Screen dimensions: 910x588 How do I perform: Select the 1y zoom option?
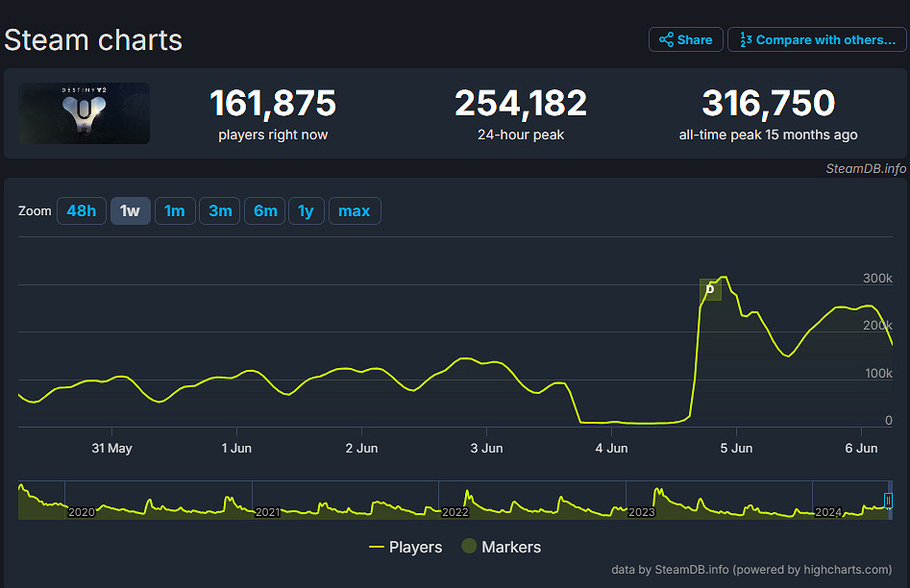point(306,210)
